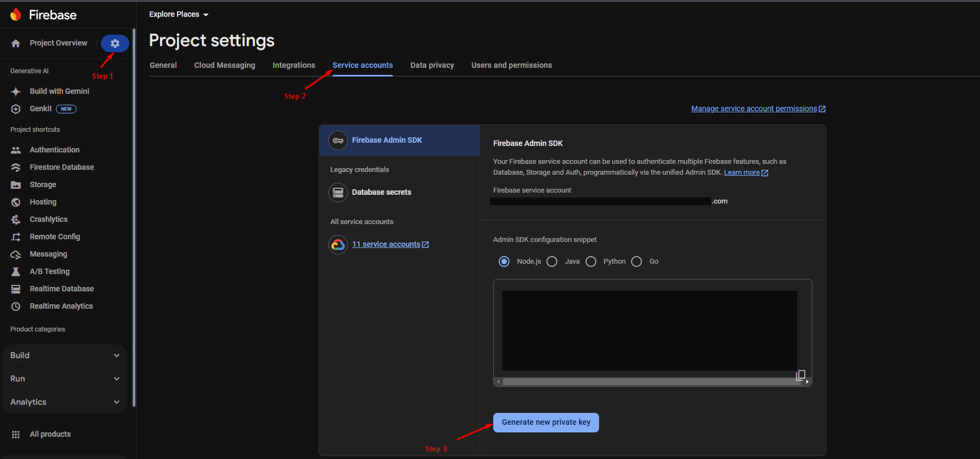Select the Python radio button

tap(591, 262)
